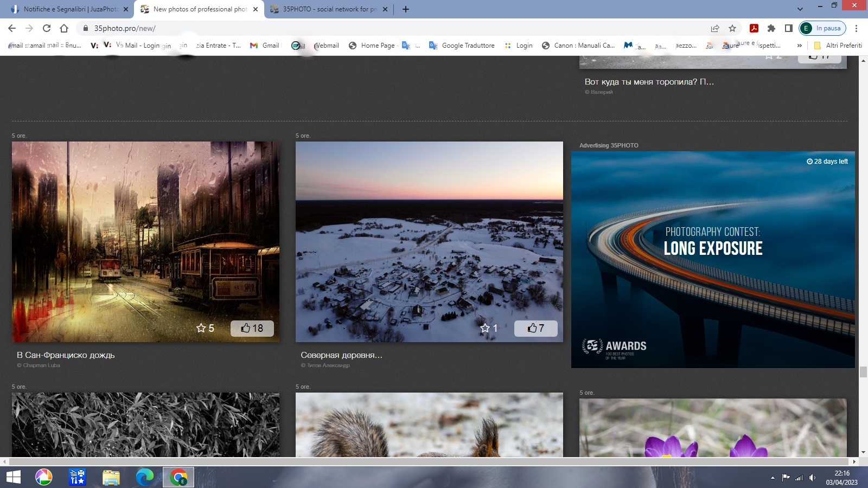Open the squirrel photo thumbnail
Viewport: 868px width, 488px height.
pyautogui.click(x=429, y=425)
